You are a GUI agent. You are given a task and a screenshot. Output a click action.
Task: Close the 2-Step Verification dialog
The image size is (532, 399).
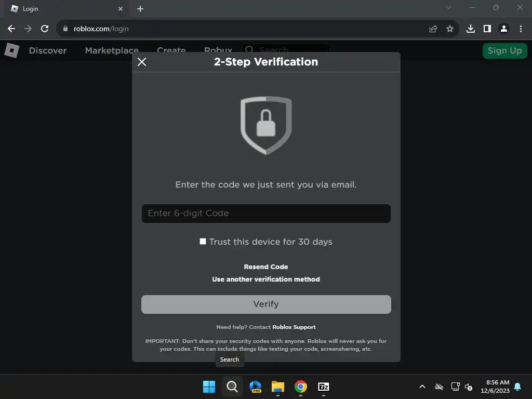tap(142, 62)
